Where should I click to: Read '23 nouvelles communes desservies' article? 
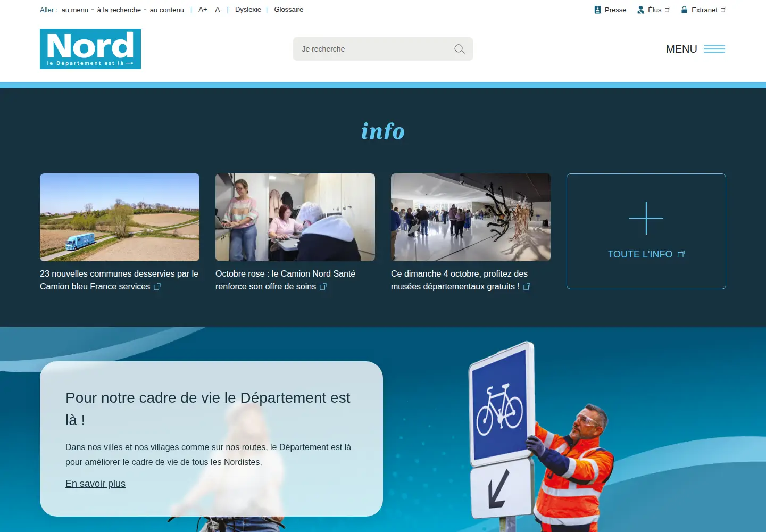[x=119, y=280]
